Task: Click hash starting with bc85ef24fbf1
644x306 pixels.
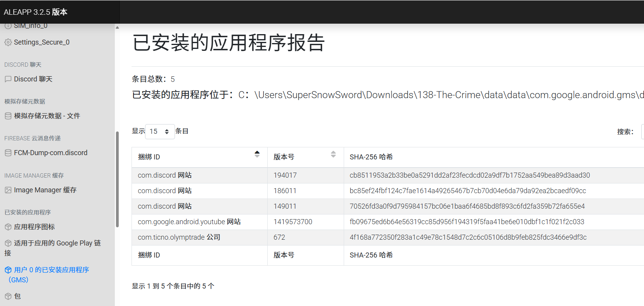Action: [x=468, y=191]
